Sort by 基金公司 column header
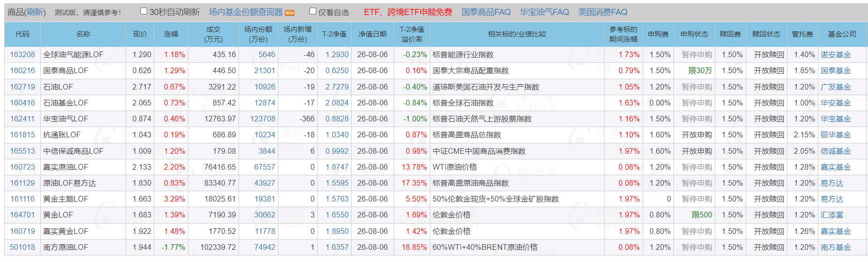Screen dimensions: 868x262 [842, 34]
